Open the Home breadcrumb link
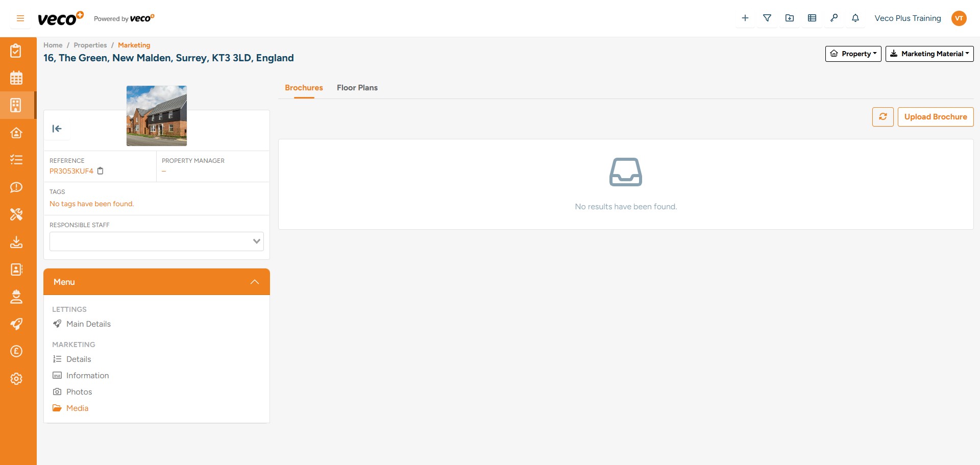The height and width of the screenshot is (465, 980). tap(53, 45)
